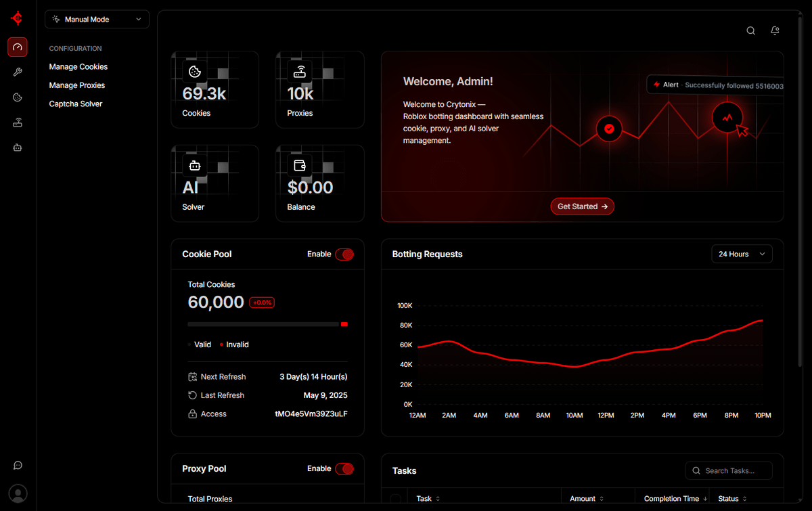Click the wrench tools sidebar icon
812x511 pixels.
pyautogui.click(x=18, y=72)
